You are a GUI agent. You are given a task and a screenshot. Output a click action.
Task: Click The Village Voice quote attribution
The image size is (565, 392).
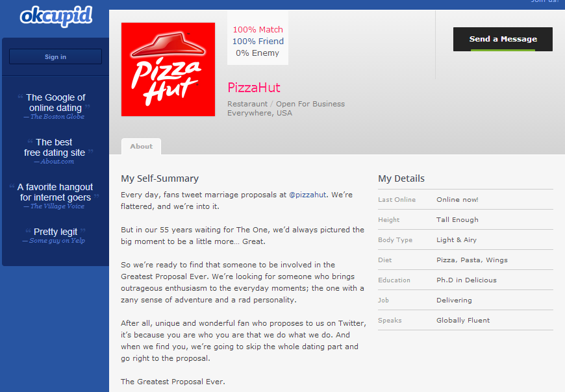[x=57, y=206]
